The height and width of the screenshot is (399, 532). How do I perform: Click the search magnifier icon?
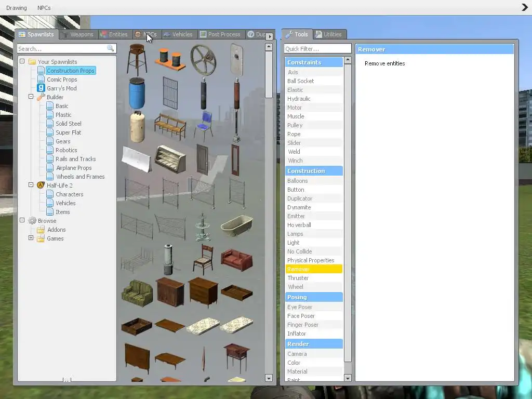pyautogui.click(x=110, y=48)
